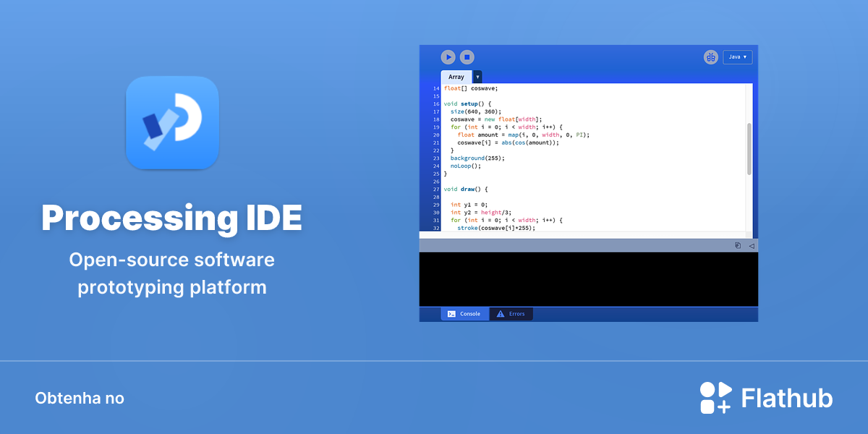Click the 'stroke(coswave[i]*255);' line
The height and width of the screenshot is (434, 868).
(496, 228)
